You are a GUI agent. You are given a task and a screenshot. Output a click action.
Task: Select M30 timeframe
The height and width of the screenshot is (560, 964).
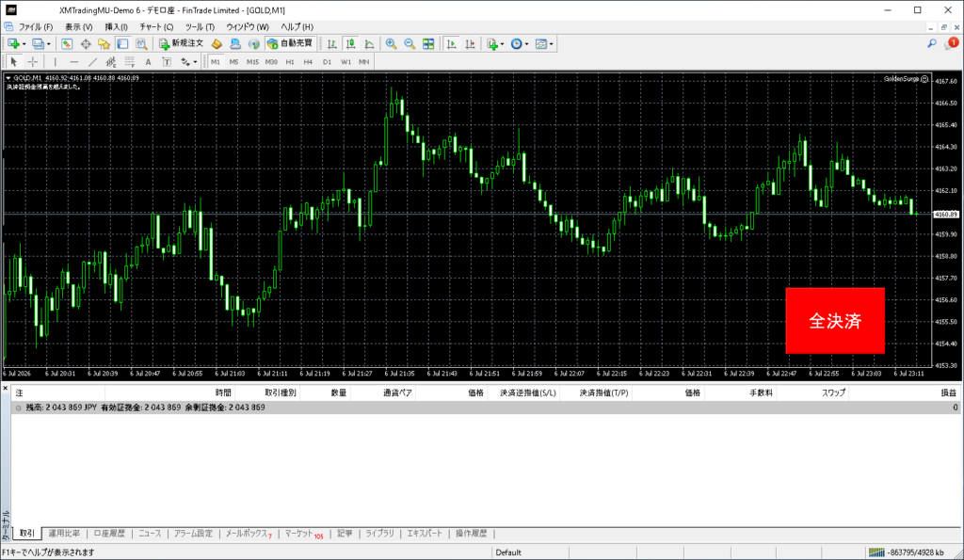click(271, 62)
